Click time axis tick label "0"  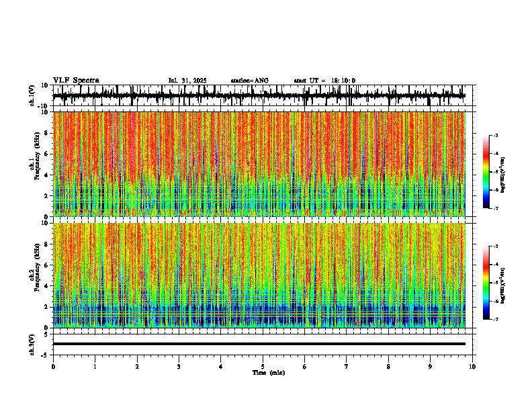coord(53,367)
